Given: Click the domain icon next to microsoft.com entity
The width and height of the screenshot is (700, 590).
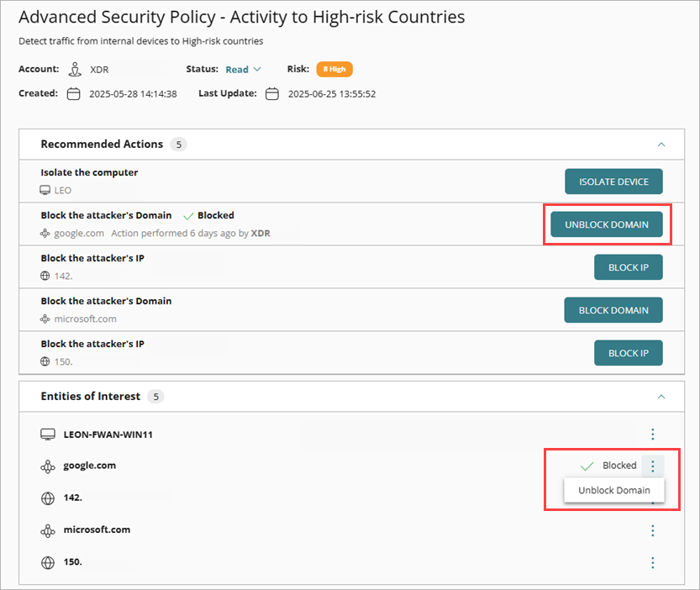Looking at the screenshot, I should pos(48,529).
